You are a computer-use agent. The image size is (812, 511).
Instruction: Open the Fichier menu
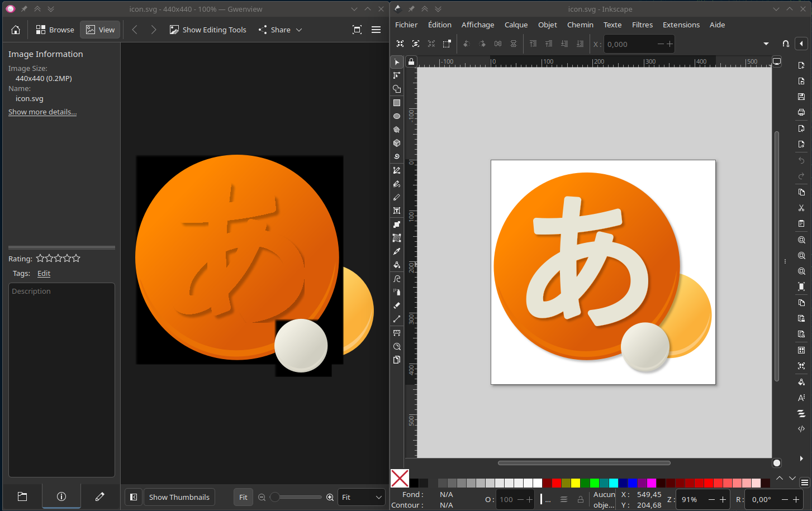pyautogui.click(x=406, y=25)
